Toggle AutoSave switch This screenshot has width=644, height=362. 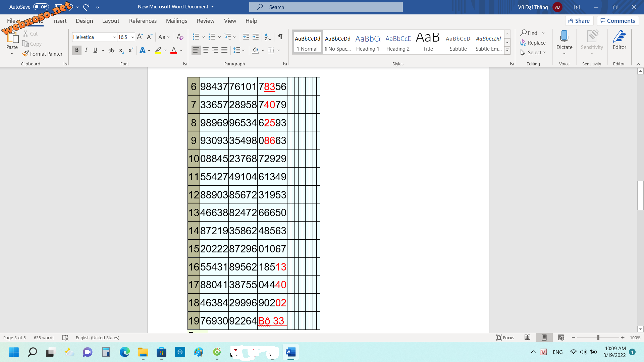(41, 7)
